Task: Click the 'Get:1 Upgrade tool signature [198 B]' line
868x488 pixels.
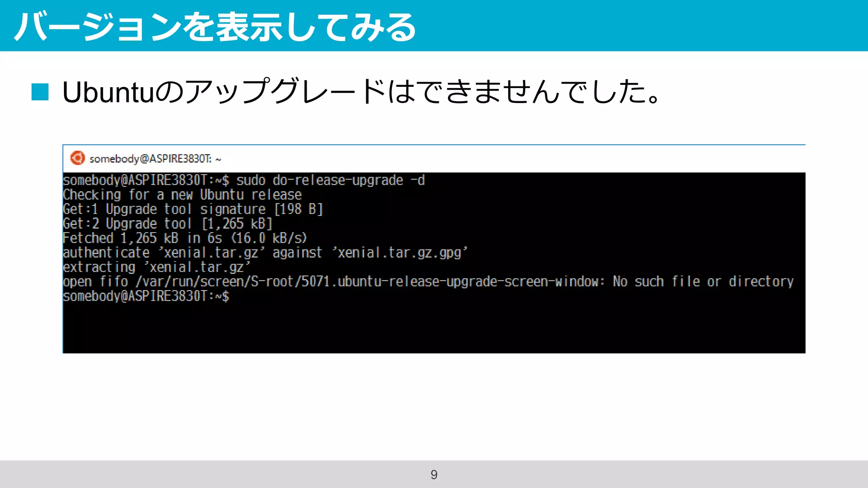Action: (x=193, y=209)
